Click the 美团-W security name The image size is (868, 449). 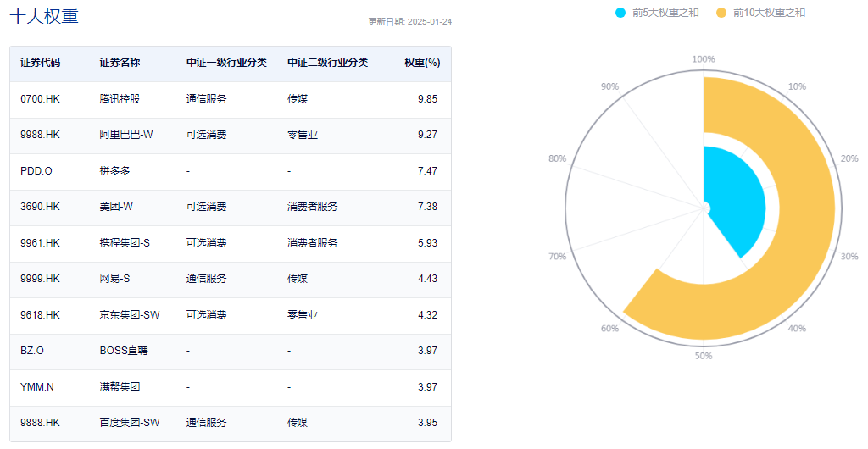(116, 207)
